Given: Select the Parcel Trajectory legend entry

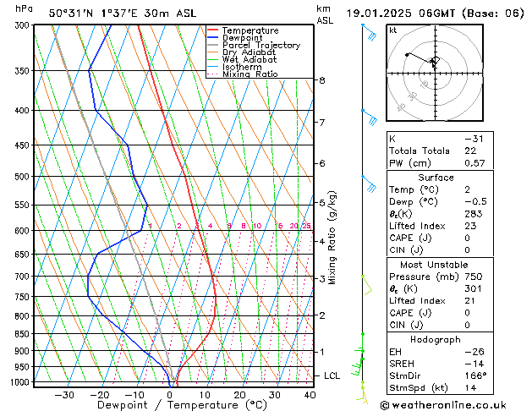Looking at the screenshot, I should tap(261, 46).
